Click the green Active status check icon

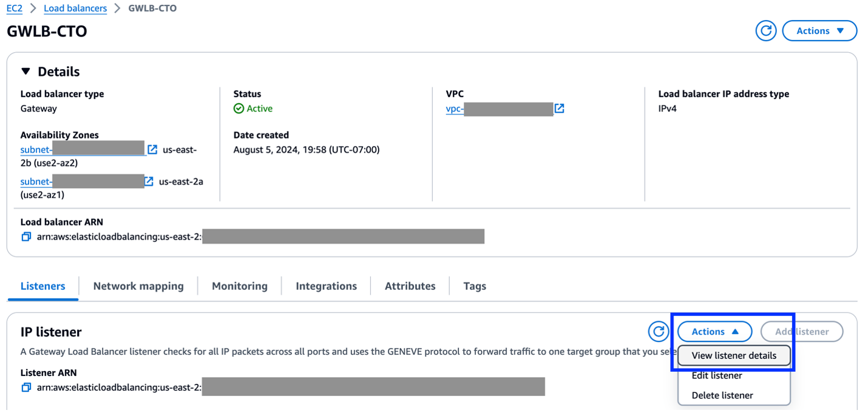(x=239, y=109)
